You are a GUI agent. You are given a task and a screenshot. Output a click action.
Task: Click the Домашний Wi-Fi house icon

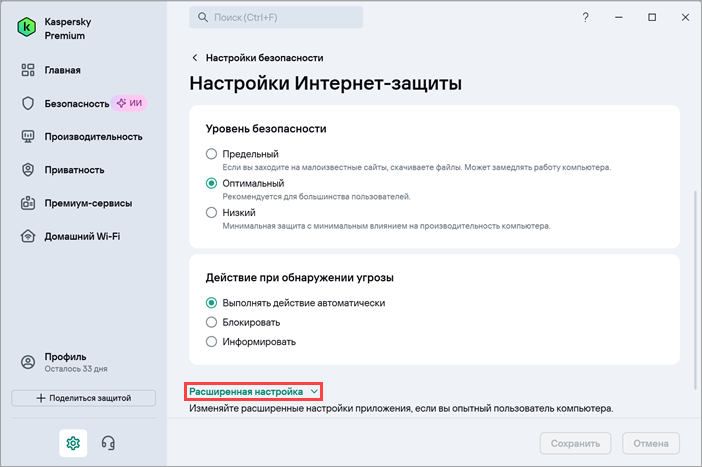[28, 236]
